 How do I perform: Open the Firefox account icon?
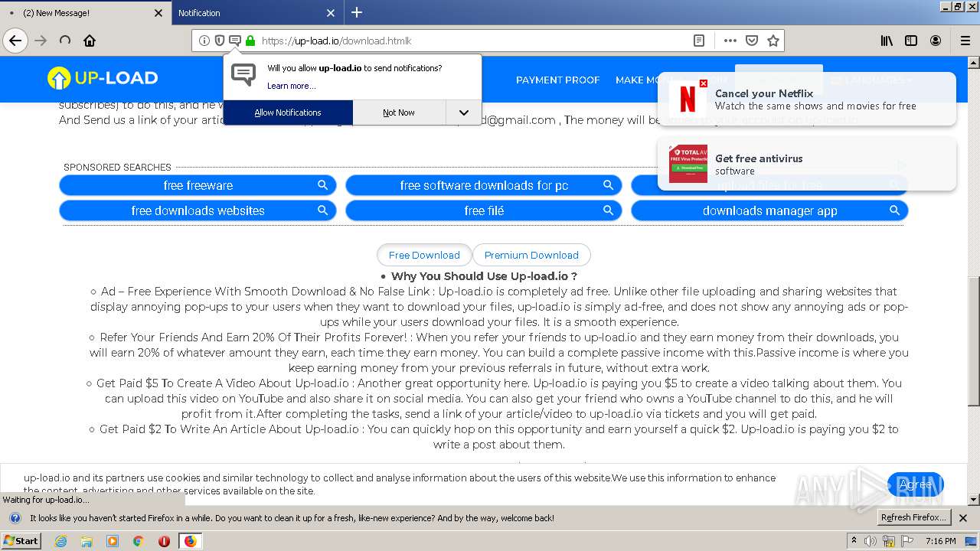click(x=936, y=41)
